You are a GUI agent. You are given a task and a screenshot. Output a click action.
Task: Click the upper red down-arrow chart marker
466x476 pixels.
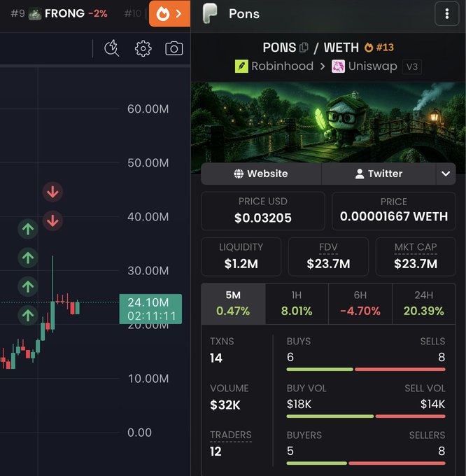click(52, 192)
